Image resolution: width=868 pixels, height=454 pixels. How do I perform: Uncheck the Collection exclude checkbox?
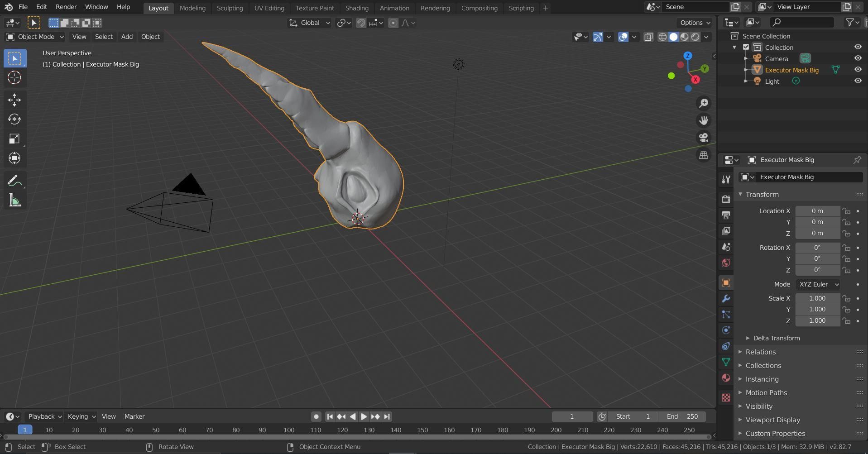point(746,47)
